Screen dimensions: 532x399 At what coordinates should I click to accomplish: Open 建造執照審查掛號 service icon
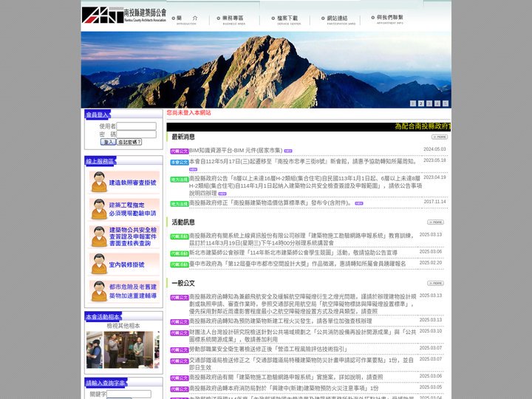coord(124,183)
